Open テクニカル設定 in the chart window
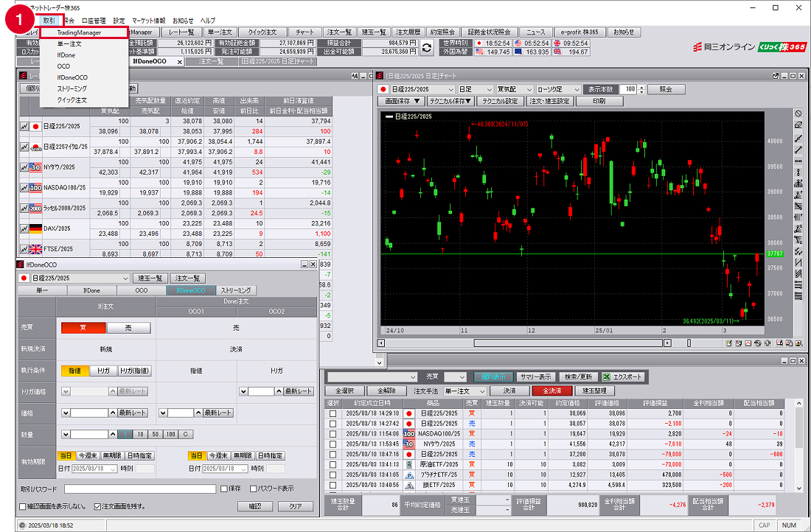811x532 pixels. pos(500,102)
